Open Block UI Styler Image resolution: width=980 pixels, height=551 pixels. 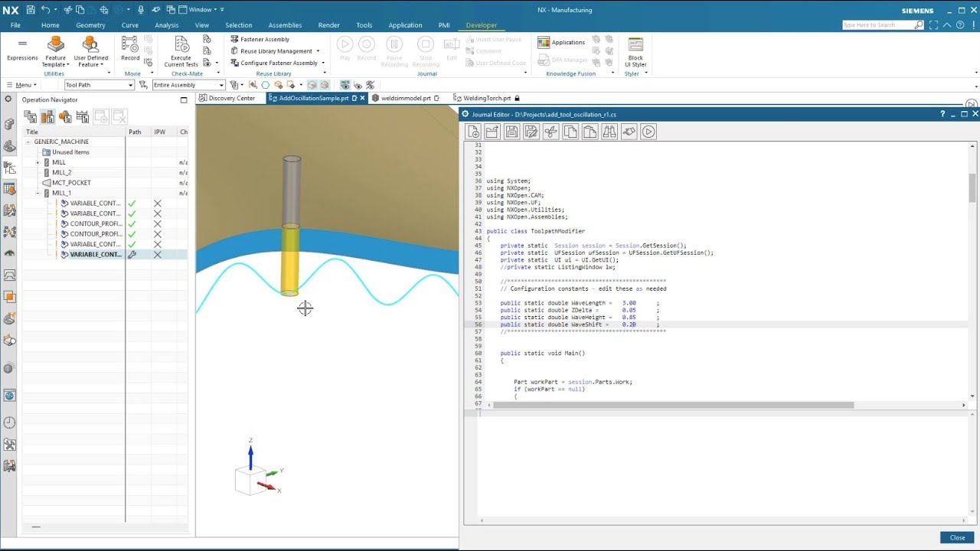click(635, 51)
